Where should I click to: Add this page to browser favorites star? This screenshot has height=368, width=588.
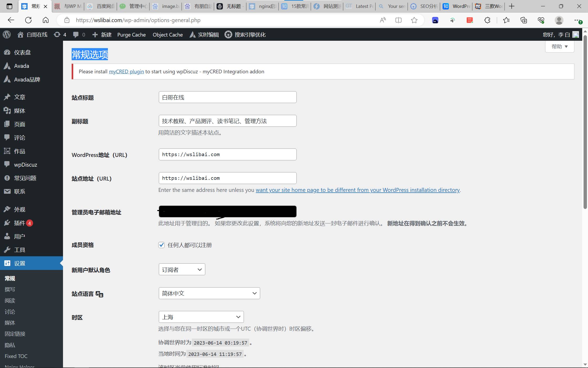click(x=414, y=20)
